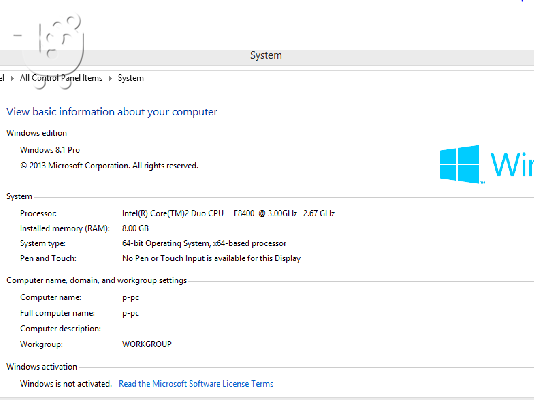Viewport: 534px width, 400px height.
Task: Click the Full computer name value
Action: pyautogui.click(x=130, y=313)
